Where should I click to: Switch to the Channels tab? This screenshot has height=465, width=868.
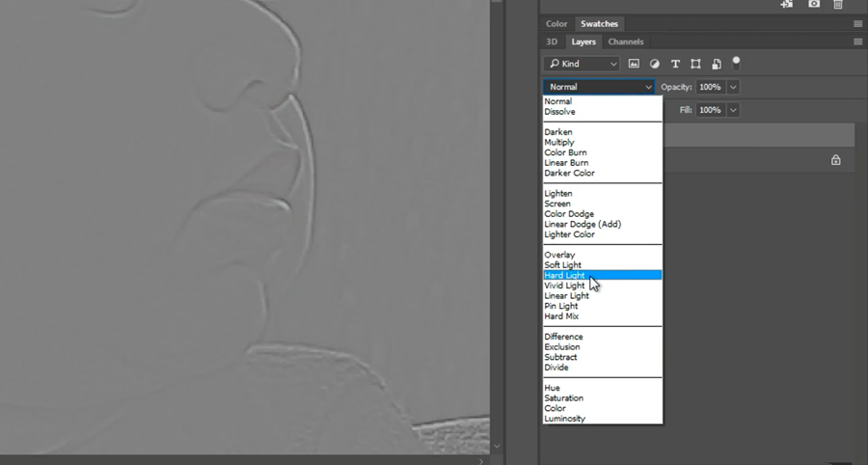pyautogui.click(x=626, y=41)
